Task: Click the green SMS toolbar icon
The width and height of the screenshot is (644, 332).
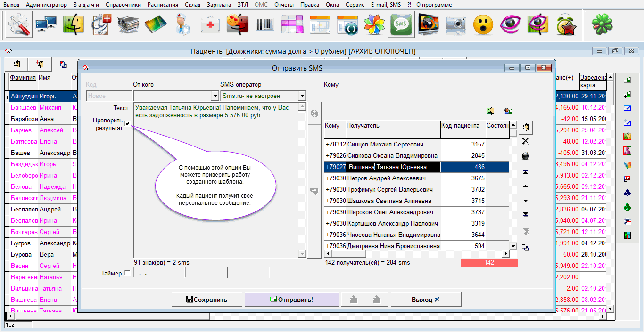Action: (x=401, y=24)
